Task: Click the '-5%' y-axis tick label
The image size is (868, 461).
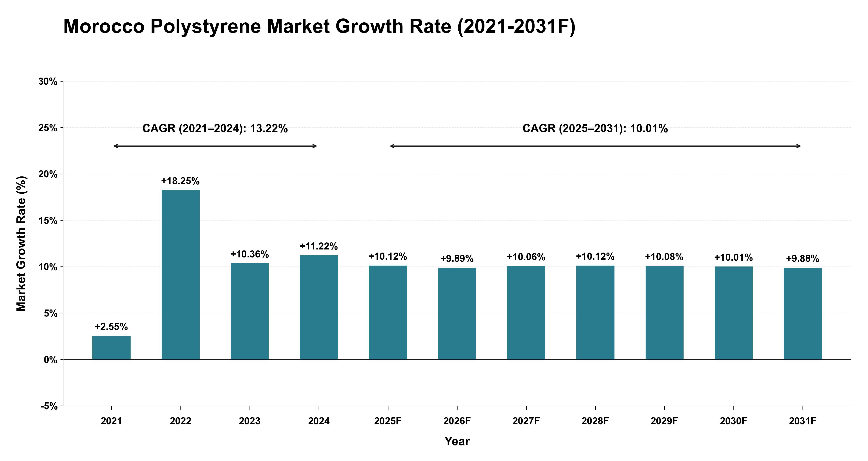Action: coord(49,406)
